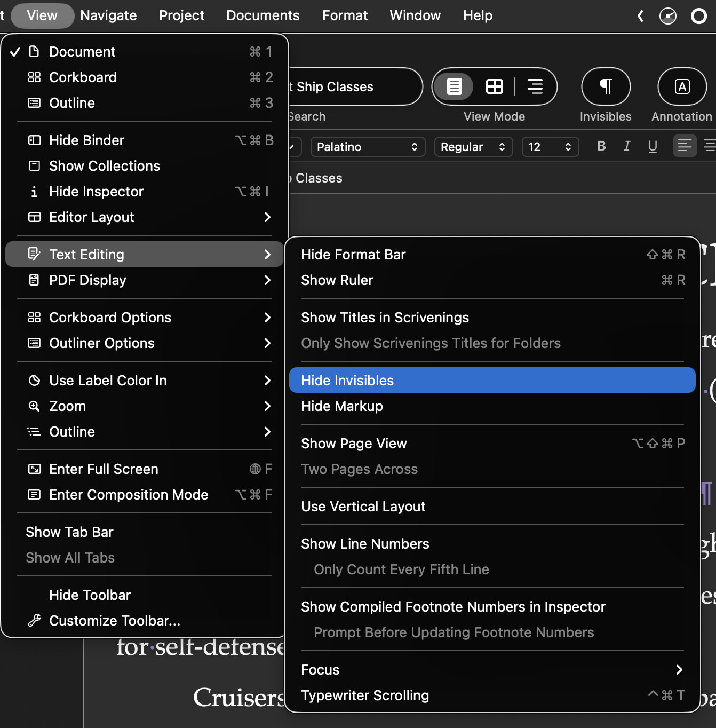The width and height of the screenshot is (716, 728).
Task: Open the Navigate menu
Action: click(108, 15)
